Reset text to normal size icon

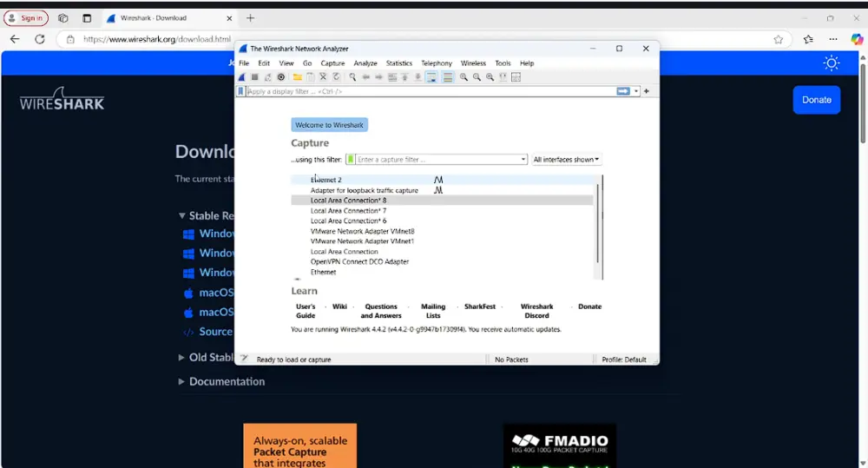pos(490,77)
